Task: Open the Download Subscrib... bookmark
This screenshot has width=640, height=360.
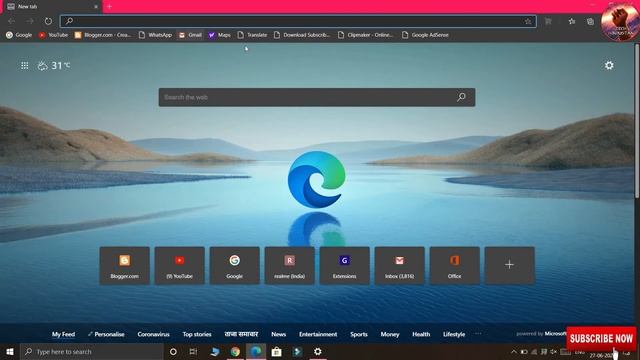Action: point(302,35)
